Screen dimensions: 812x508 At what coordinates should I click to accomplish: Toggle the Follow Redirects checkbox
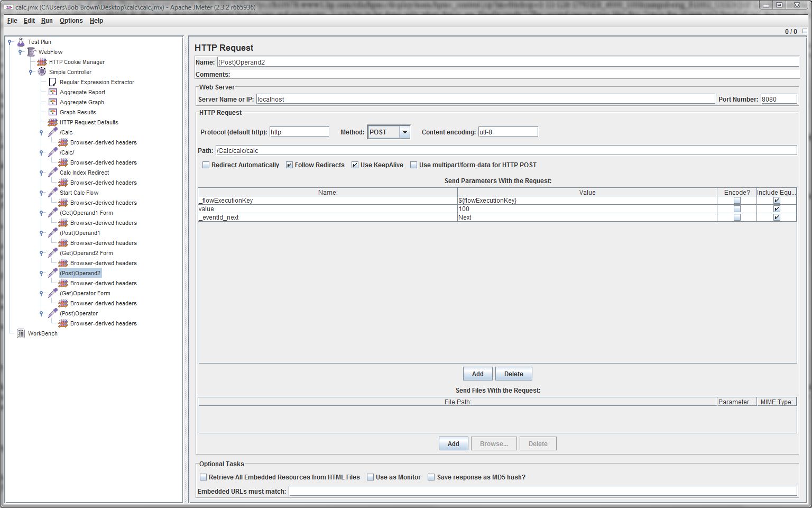click(289, 165)
